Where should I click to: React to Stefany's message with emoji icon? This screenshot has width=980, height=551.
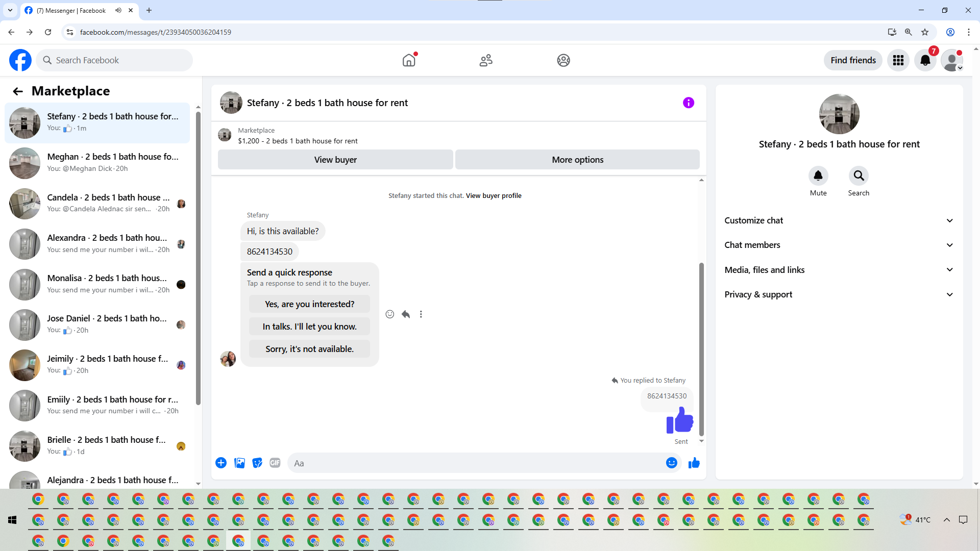(x=390, y=314)
